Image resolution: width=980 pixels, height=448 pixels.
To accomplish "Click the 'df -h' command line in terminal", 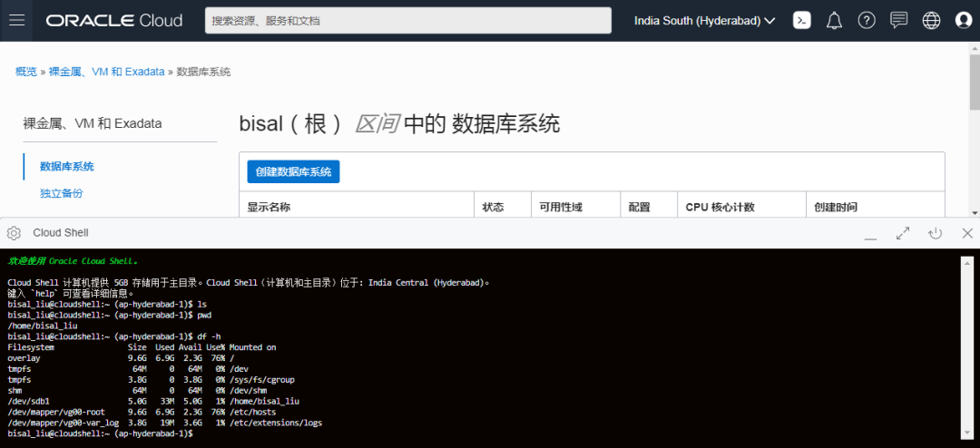I will (114, 336).
